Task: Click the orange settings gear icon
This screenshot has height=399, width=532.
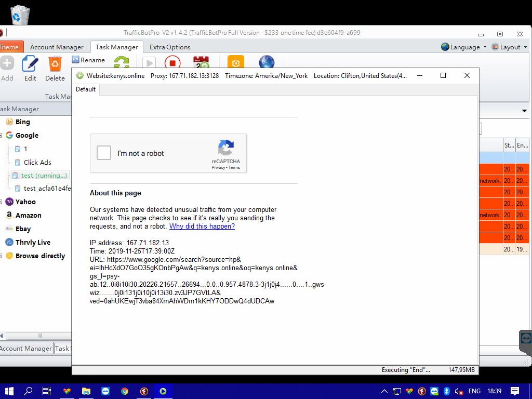Action: coord(235,63)
